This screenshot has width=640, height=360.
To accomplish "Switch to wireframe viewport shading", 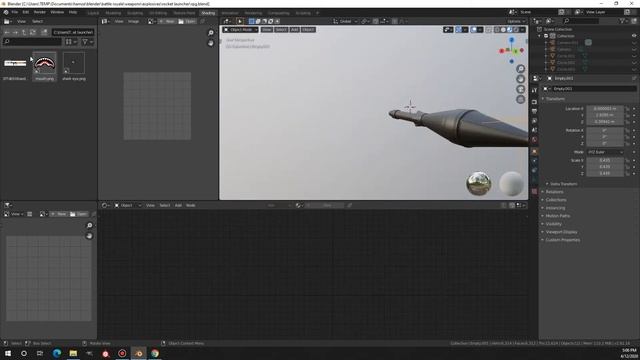I will tap(497, 30).
